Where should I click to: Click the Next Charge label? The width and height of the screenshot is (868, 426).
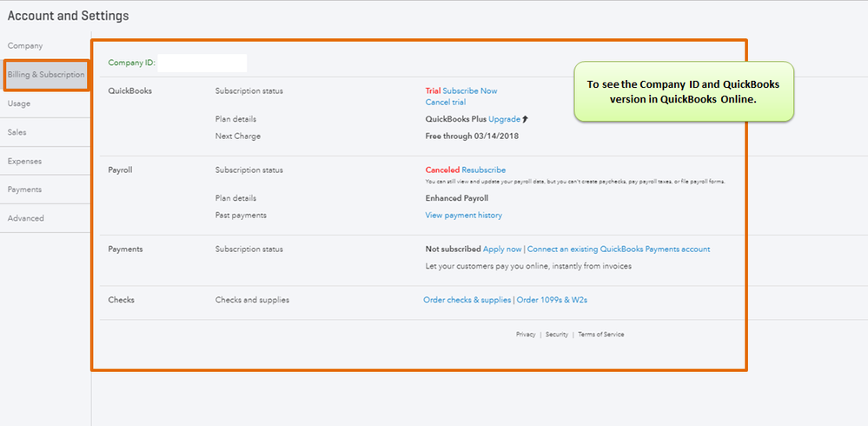[237, 136]
